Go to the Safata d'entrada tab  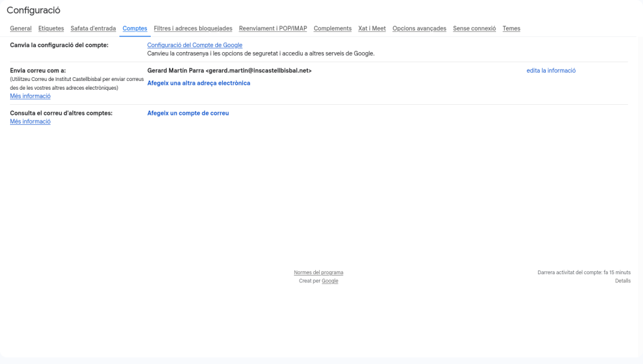coord(93,28)
